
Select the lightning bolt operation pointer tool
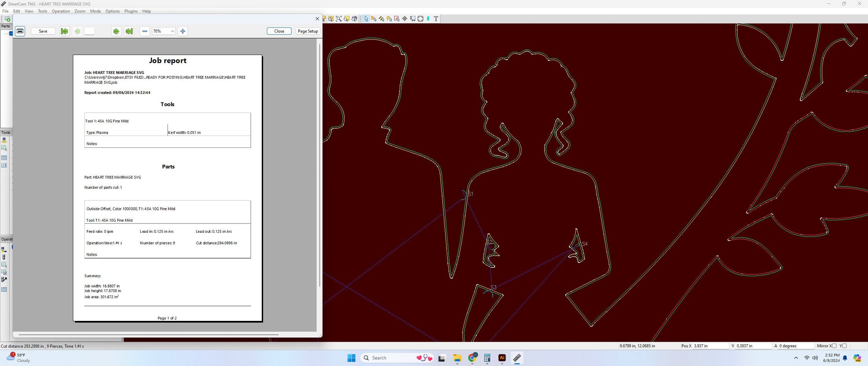pos(389,19)
